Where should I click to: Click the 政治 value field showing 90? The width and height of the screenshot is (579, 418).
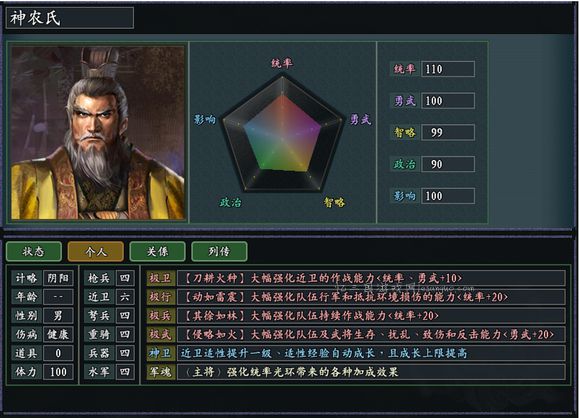[448, 164]
